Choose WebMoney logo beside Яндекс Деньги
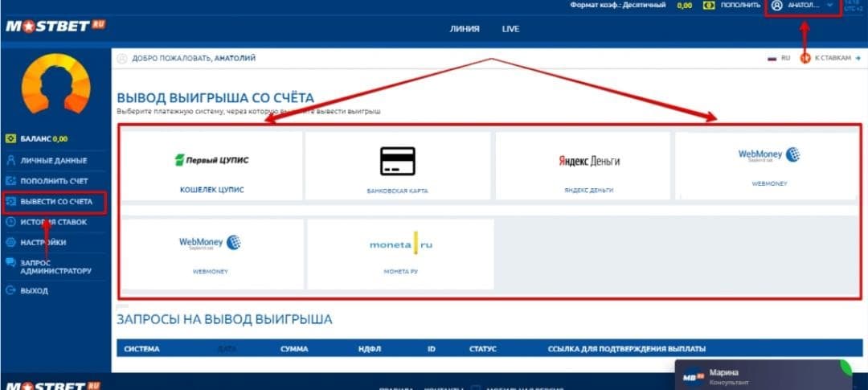The width and height of the screenshot is (868, 390). [769, 154]
